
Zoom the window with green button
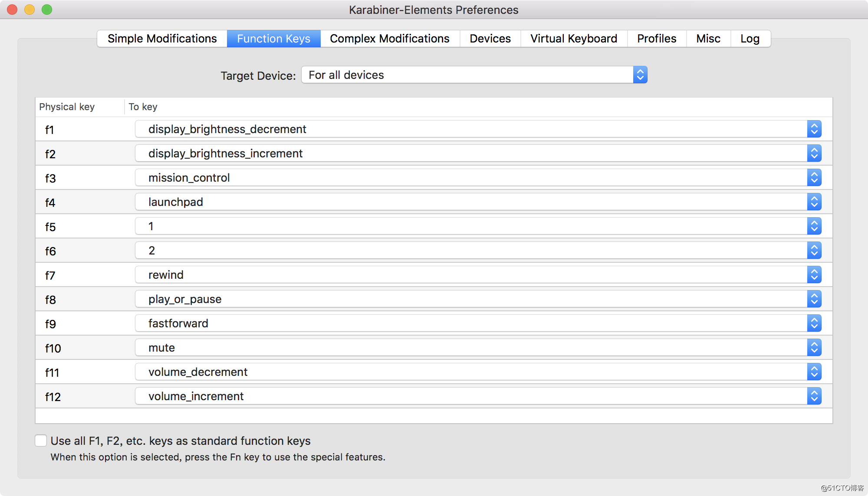[47, 10]
